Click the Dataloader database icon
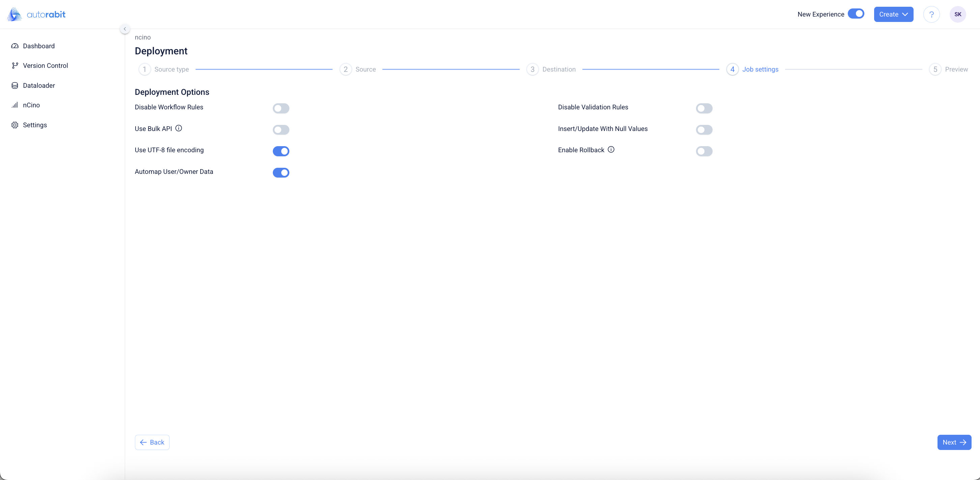 [15, 86]
